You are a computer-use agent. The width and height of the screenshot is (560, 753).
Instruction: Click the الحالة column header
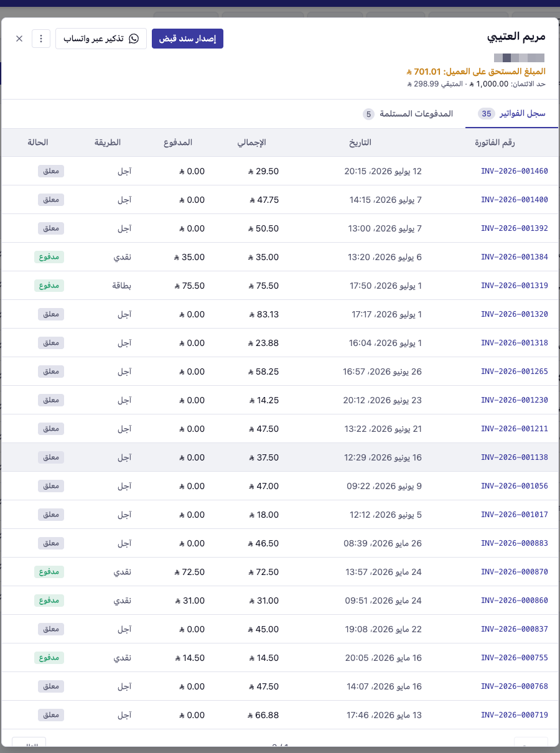(x=38, y=143)
